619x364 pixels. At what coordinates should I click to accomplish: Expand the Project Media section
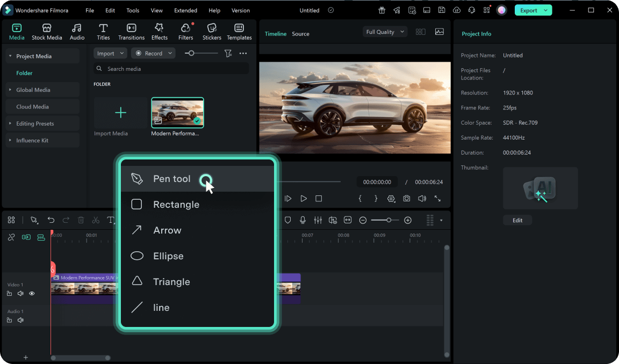click(10, 56)
